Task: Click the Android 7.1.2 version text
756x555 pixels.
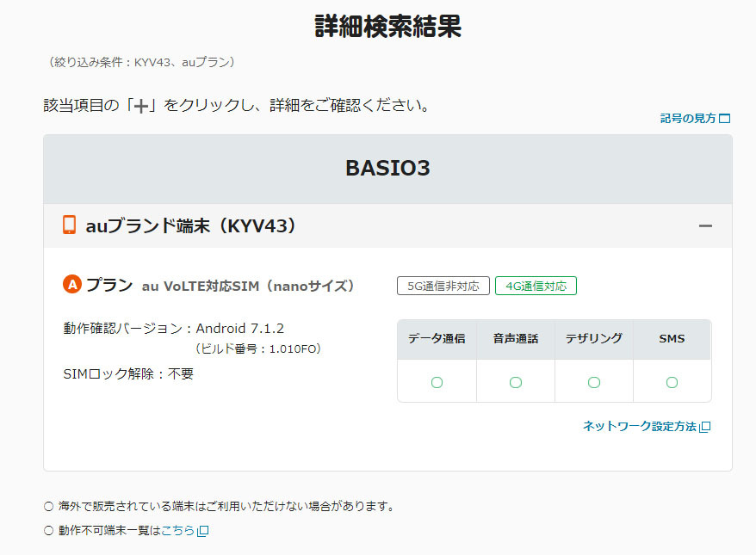Action: (239, 329)
